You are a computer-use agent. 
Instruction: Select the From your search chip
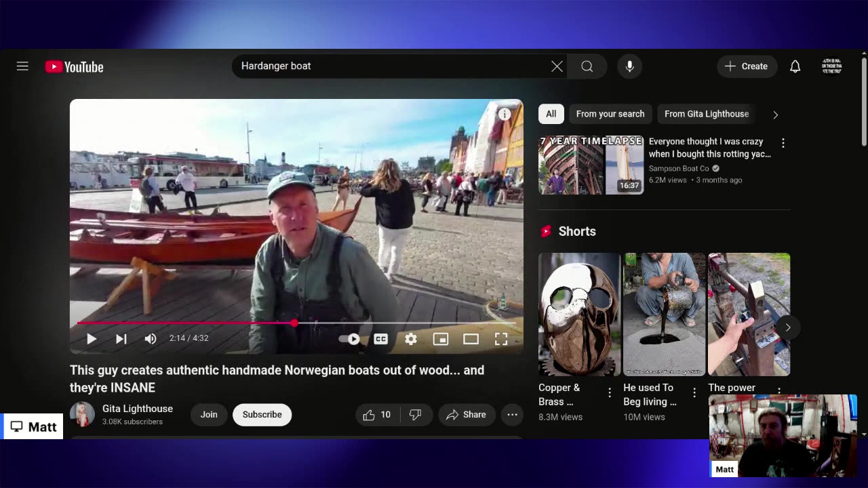pos(610,114)
